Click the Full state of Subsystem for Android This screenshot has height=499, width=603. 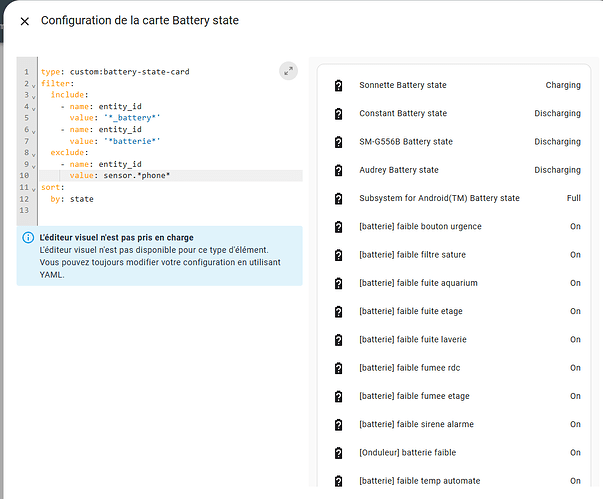coord(573,198)
